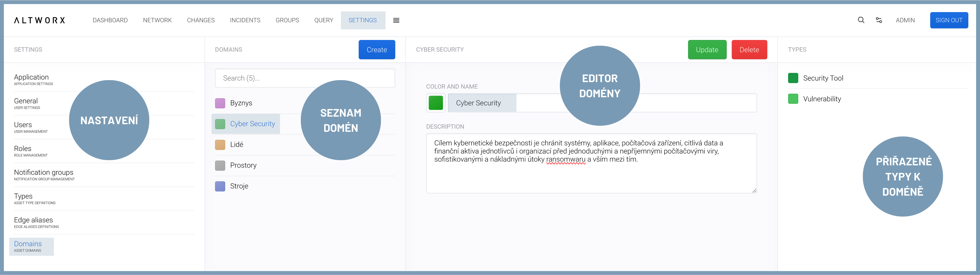This screenshot has width=980, height=275.
Task: Click the Byznys purple color square
Action: [220, 103]
